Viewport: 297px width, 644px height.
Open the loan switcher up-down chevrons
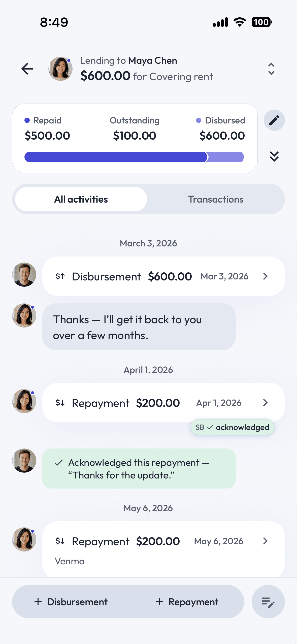[x=271, y=69]
